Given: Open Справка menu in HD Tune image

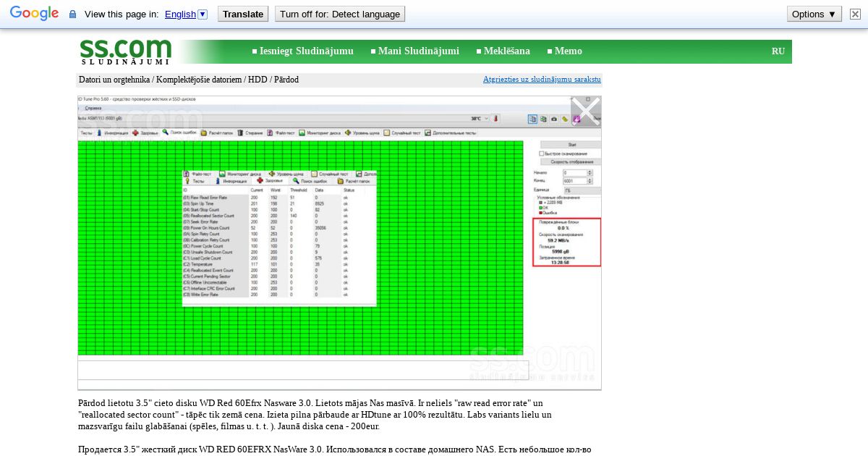Looking at the screenshot, I should pyautogui.click(x=93, y=108).
